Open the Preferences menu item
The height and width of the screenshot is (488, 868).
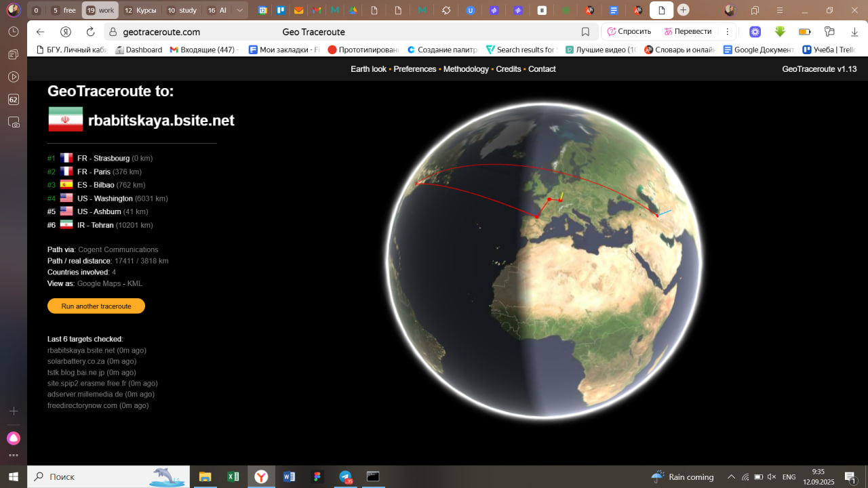414,69
